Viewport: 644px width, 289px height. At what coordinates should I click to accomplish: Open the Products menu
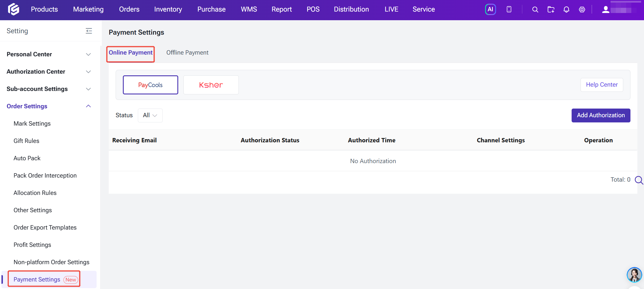pos(44,9)
